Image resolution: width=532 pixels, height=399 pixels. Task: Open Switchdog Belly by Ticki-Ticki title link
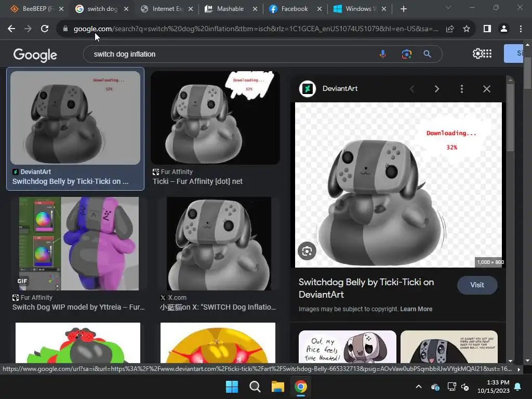[x=366, y=288]
